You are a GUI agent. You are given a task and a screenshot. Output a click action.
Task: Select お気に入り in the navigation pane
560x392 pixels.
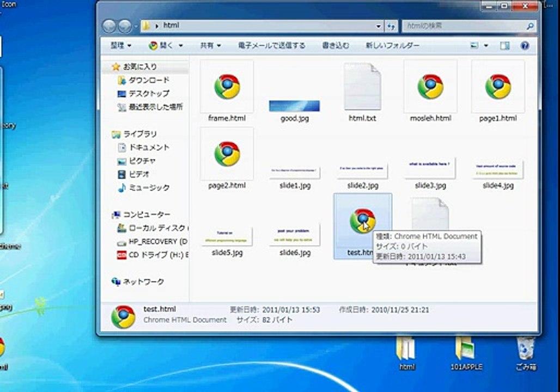[x=139, y=67]
